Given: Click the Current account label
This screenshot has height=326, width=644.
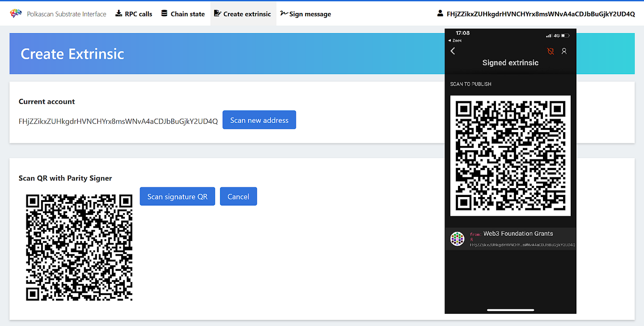Looking at the screenshot, I should tap(47, 102).
